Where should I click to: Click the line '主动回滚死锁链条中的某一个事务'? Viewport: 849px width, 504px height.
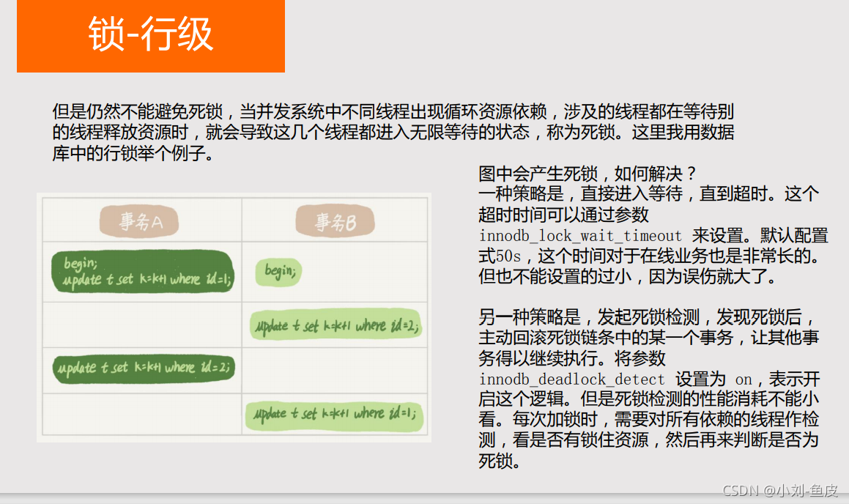coord(648,337)
